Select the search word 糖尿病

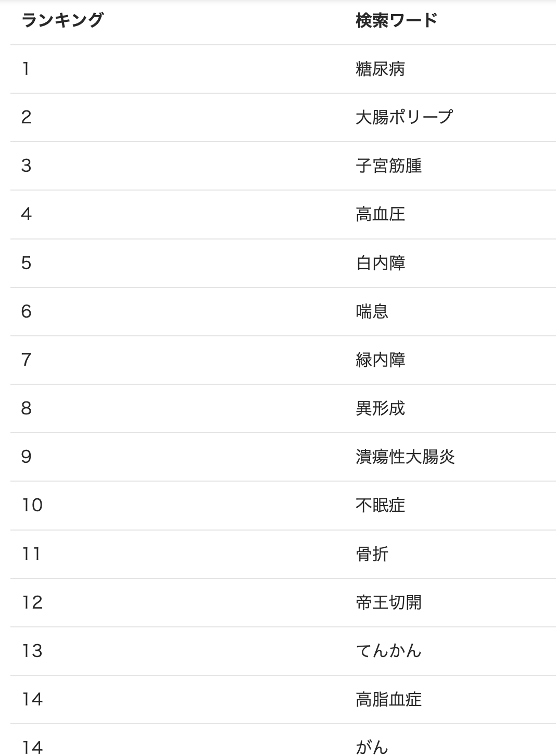tap(380, 69)
